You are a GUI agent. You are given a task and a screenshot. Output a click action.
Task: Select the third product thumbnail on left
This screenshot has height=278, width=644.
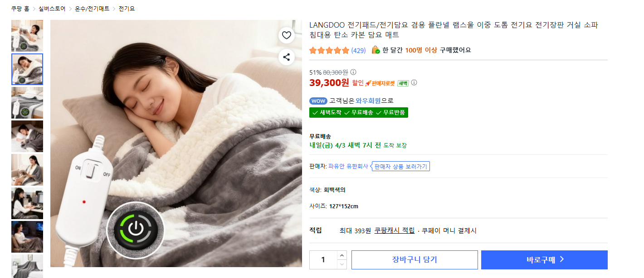tap(27, 103)
